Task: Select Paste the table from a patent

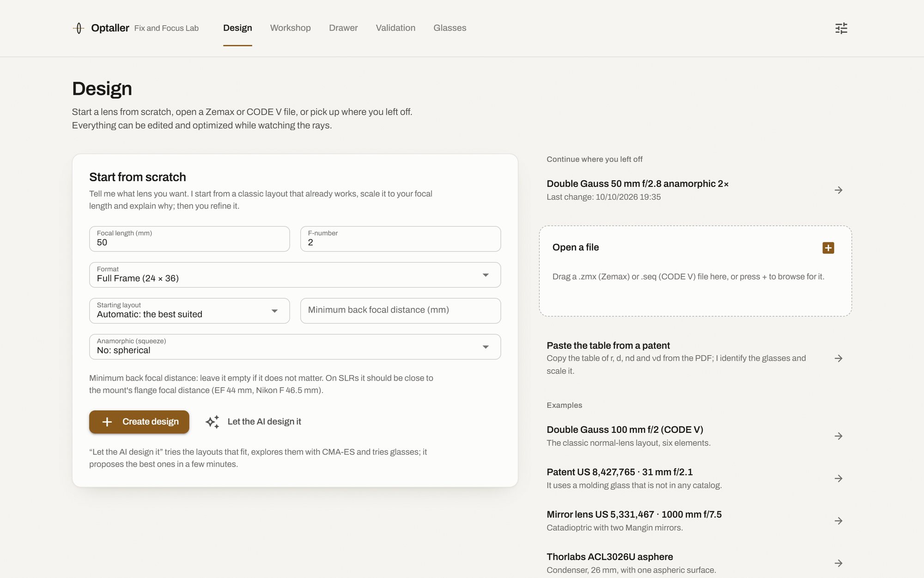Action: click(x=695, y=358)
